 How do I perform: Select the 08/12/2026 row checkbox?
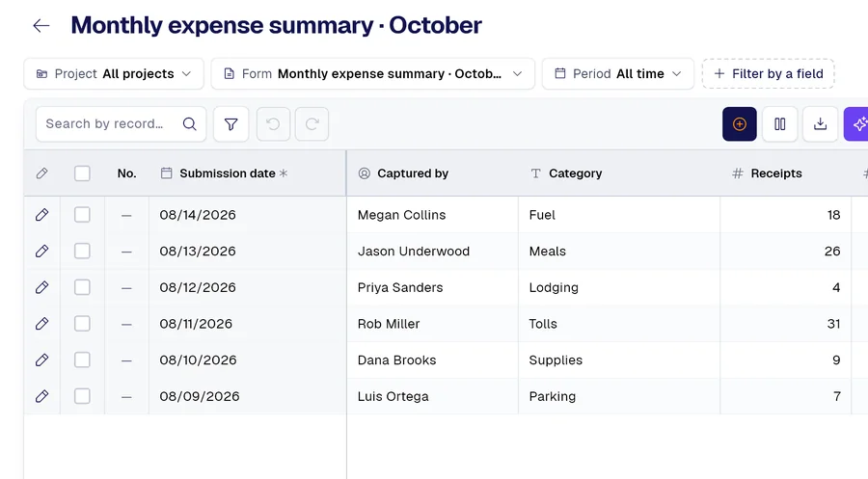82,287
